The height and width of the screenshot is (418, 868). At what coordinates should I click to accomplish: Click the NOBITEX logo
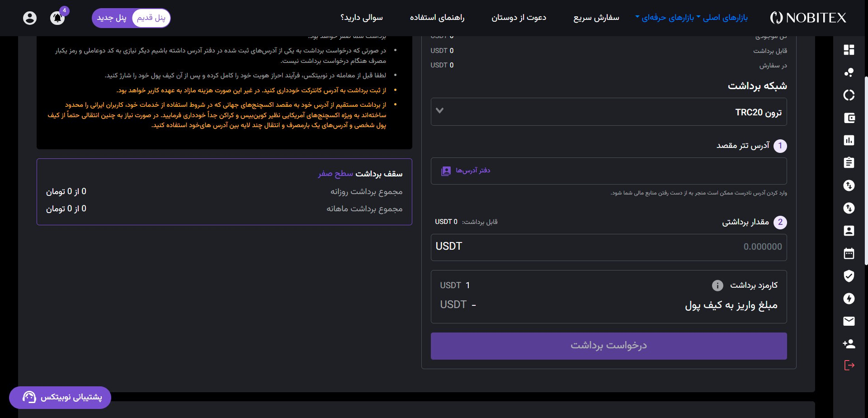[808, 18]
